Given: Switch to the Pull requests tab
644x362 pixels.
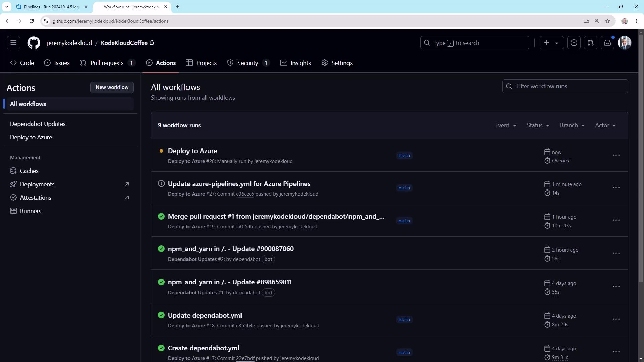Looking at the screenshot, I should point(107,63).
